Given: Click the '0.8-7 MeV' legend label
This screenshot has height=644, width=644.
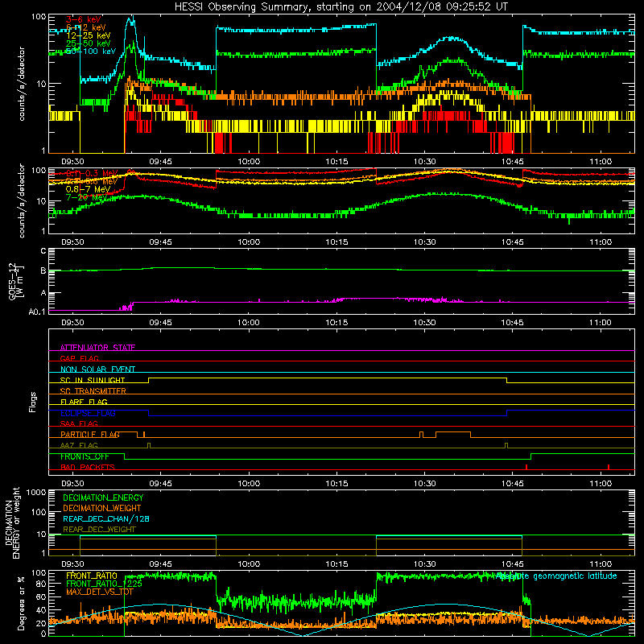Looking at the screenshot, I should (88, 189).
